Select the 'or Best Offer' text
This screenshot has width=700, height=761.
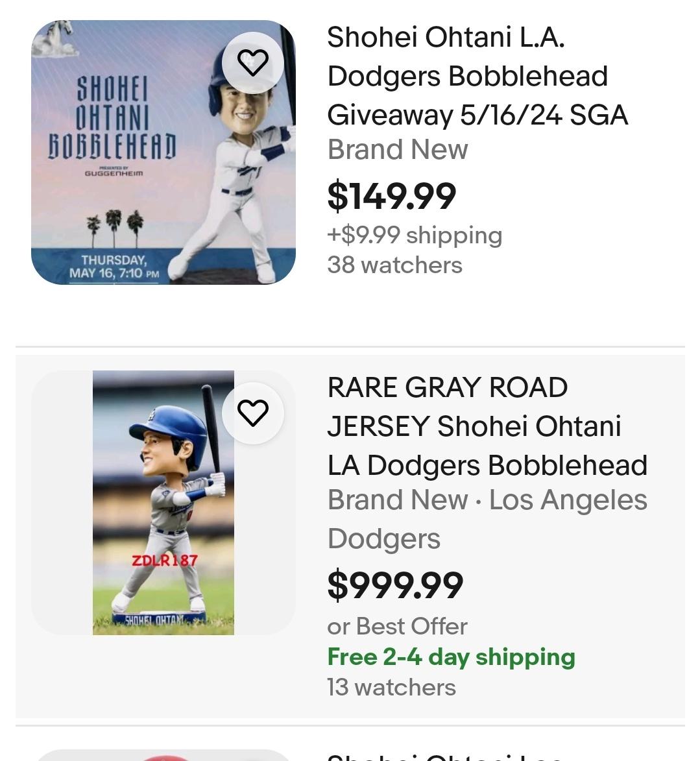click(x=397, y=627)
